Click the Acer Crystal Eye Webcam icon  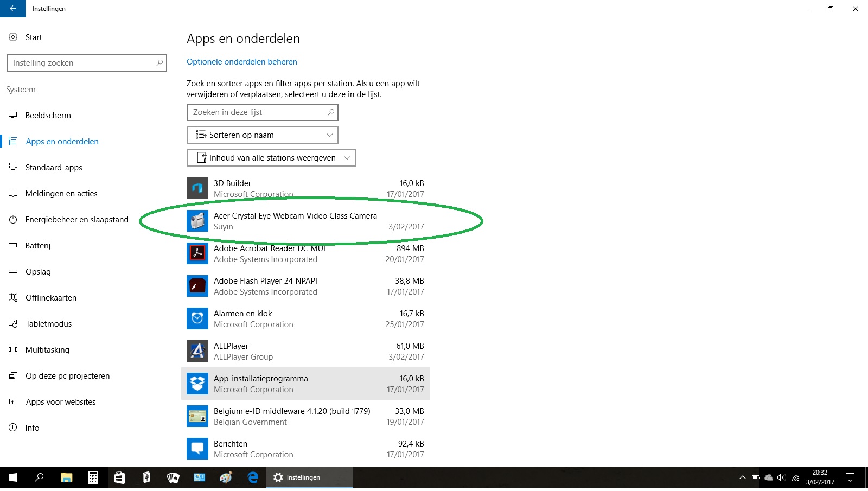[x=197, y=221]
